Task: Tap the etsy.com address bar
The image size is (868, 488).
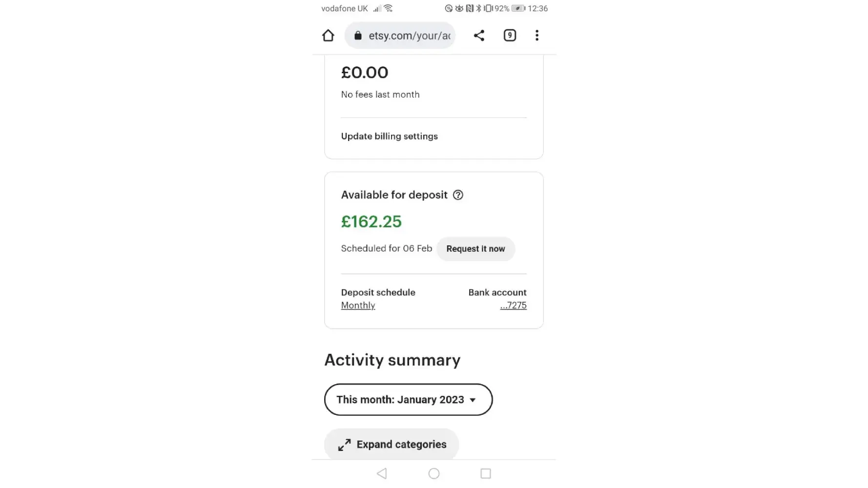Action: pos(409,36)
